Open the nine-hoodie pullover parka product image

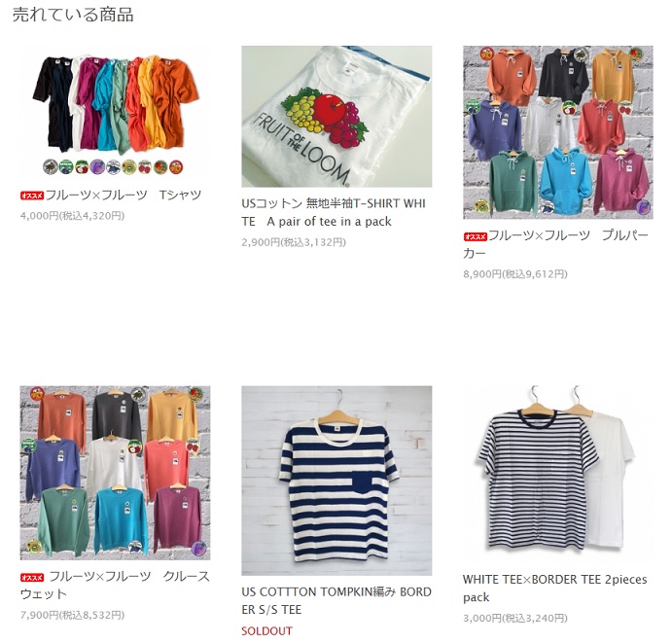[558, 132]
